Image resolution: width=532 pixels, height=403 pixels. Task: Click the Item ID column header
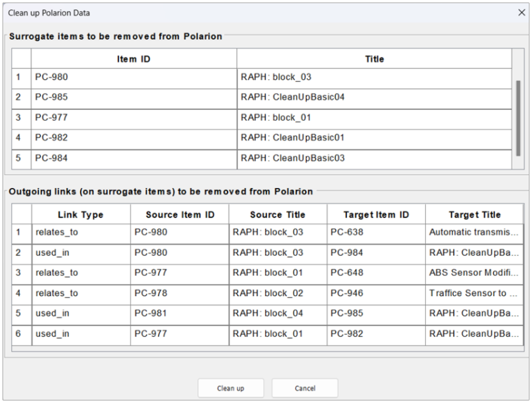[133, 59]
